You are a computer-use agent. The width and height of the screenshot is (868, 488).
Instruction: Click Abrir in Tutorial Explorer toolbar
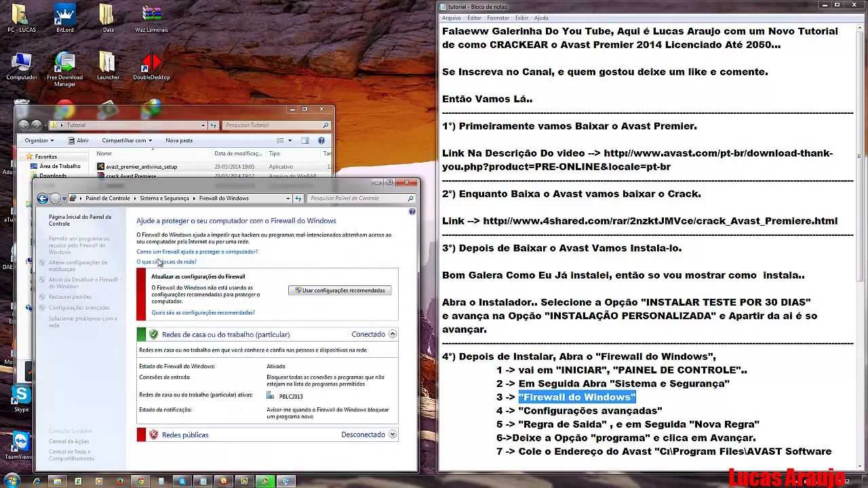tap(79, 140)
